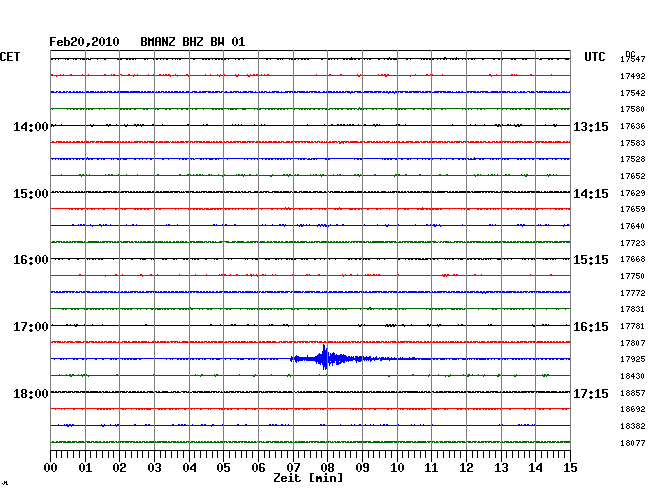
Task: Click minute label "10" on time axis
Action: [x=398, y=468]
